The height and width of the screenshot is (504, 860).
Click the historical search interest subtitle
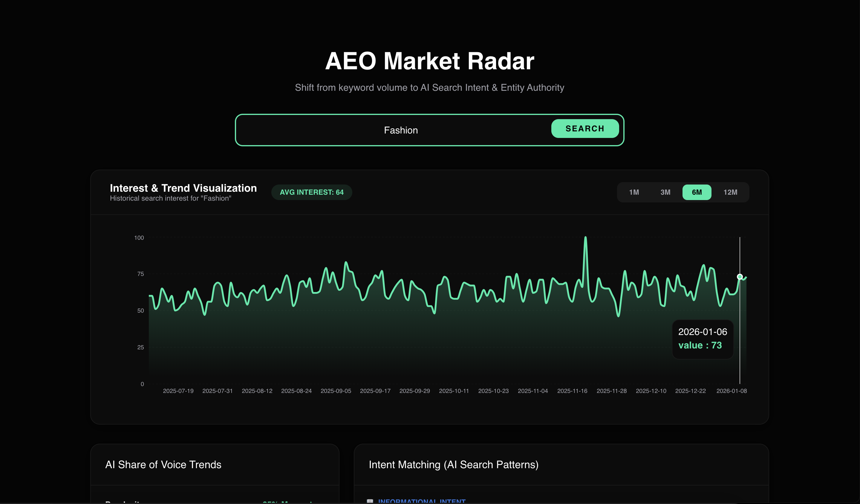click(170, 199)
